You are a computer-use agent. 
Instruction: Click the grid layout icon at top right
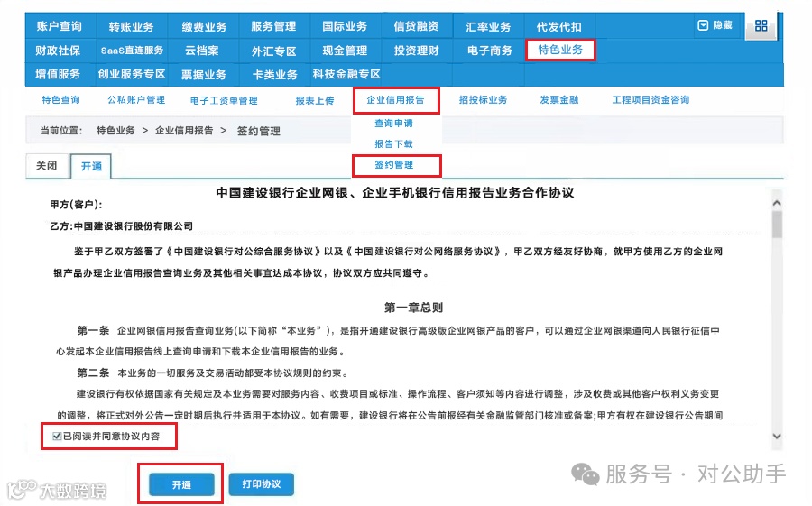point(761,25)
